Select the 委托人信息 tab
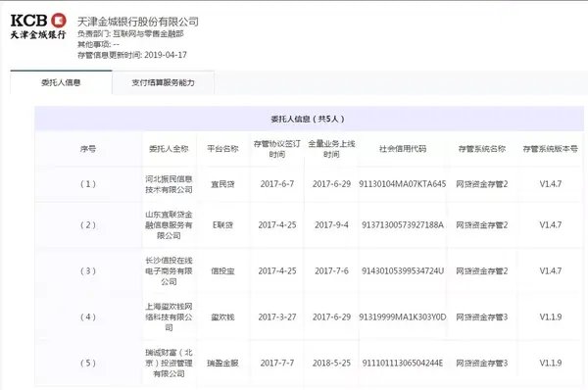Screen dimensions: 588x390 coord(61,82)
